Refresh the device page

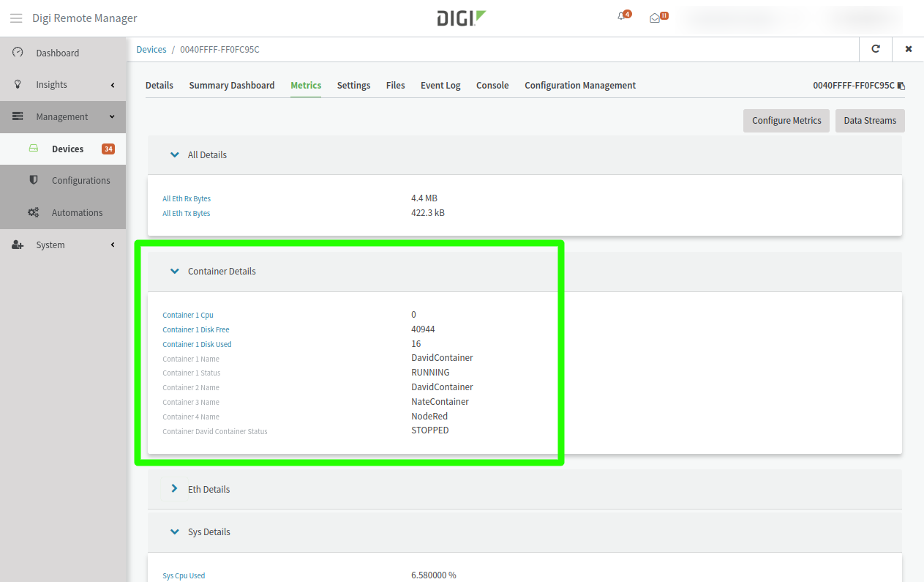[x=876, y=49]
